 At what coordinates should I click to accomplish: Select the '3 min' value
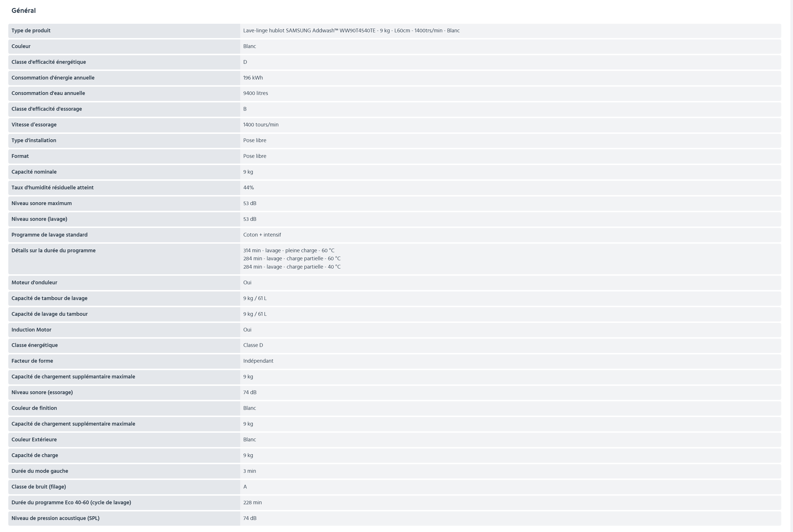tap(249, 471)
